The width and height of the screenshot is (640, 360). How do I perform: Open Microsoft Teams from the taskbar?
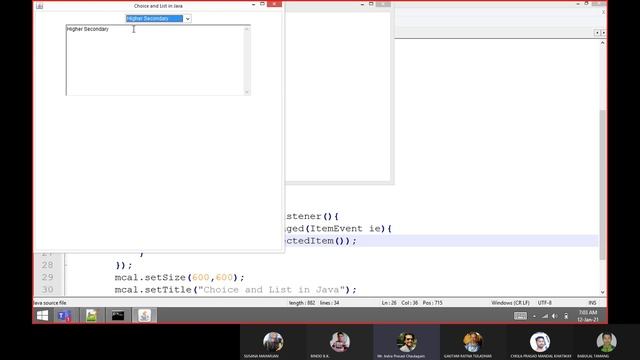coord(64,316)
